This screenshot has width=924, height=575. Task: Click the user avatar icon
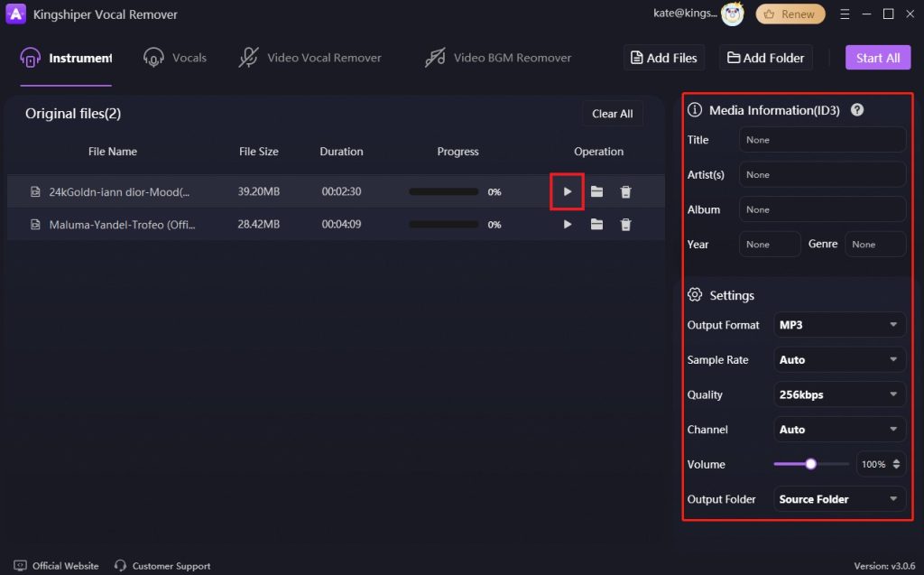click(733, 14)
